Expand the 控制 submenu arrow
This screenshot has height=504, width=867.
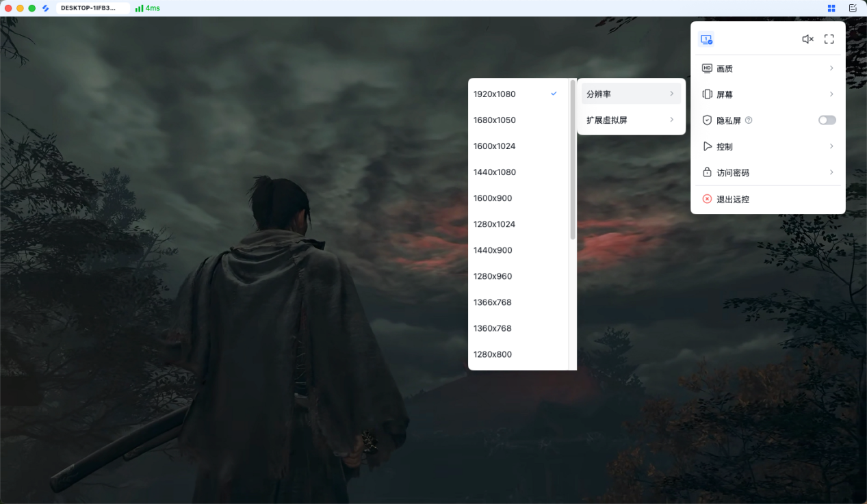click(831, 146)
